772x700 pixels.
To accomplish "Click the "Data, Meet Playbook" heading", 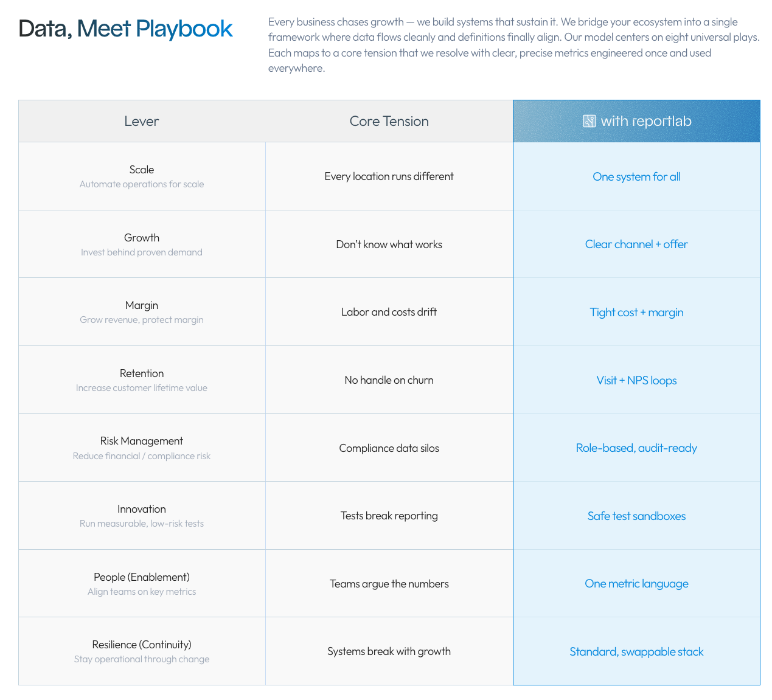I will 125,29.
